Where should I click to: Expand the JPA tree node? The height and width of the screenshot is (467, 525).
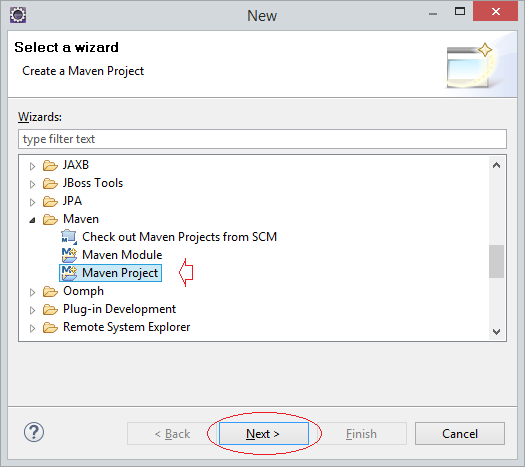click(x=32, y=202)
